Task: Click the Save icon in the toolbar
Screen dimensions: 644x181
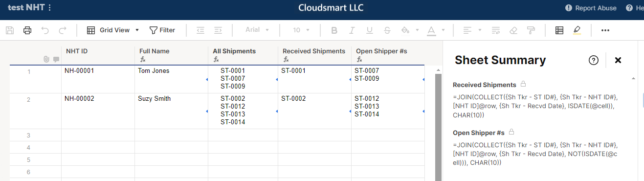Action: tap(10, 30)
